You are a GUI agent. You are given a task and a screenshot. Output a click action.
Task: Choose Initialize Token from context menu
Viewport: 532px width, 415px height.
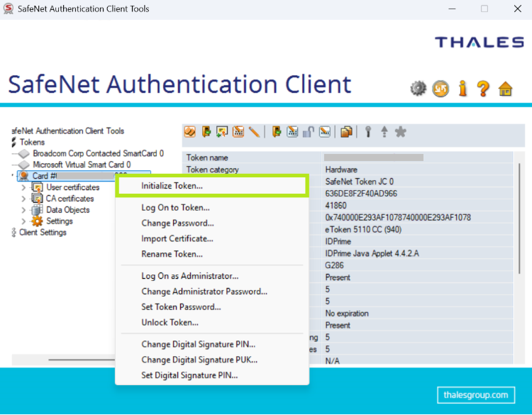click(212, 186)
